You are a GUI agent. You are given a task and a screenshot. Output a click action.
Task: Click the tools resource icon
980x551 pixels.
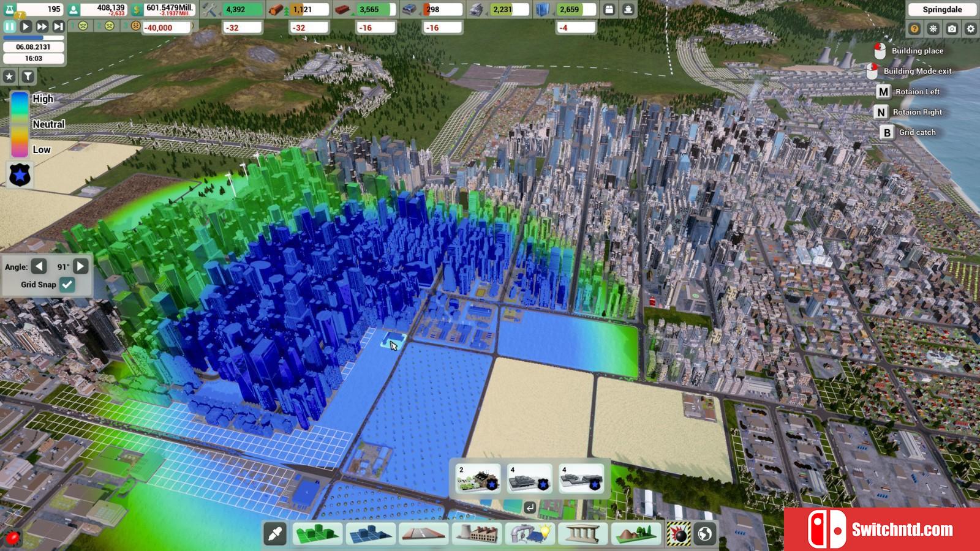(210, 10)
